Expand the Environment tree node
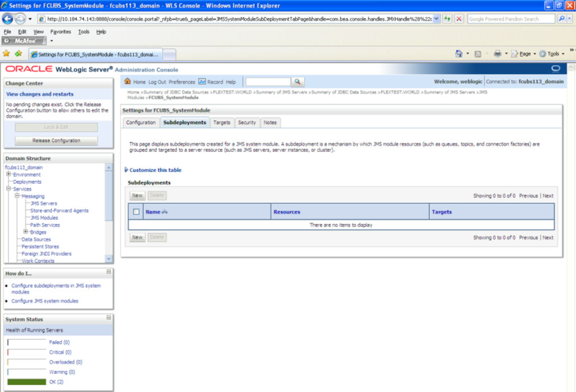576x392 pixels. 8,174
